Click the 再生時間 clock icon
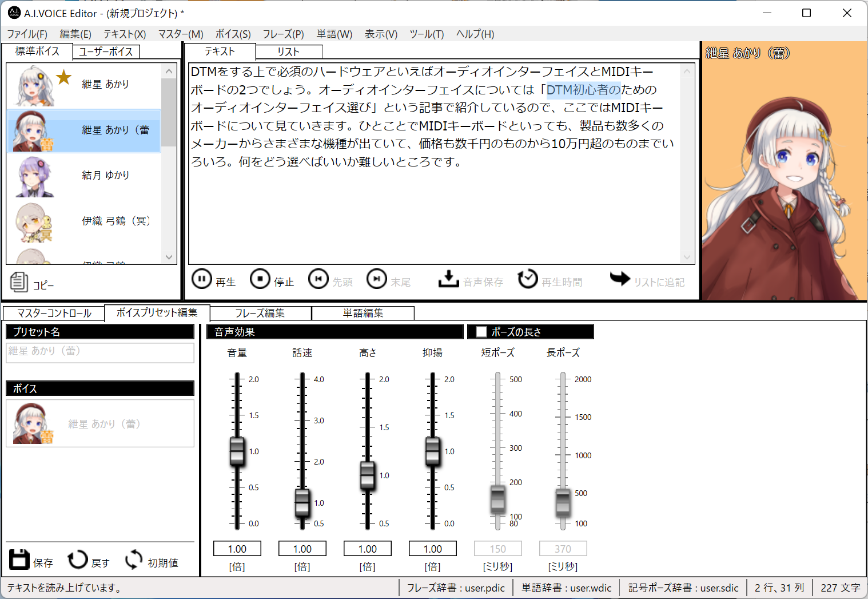Viewport: 868px width, 599px height. tap(528, 279)
